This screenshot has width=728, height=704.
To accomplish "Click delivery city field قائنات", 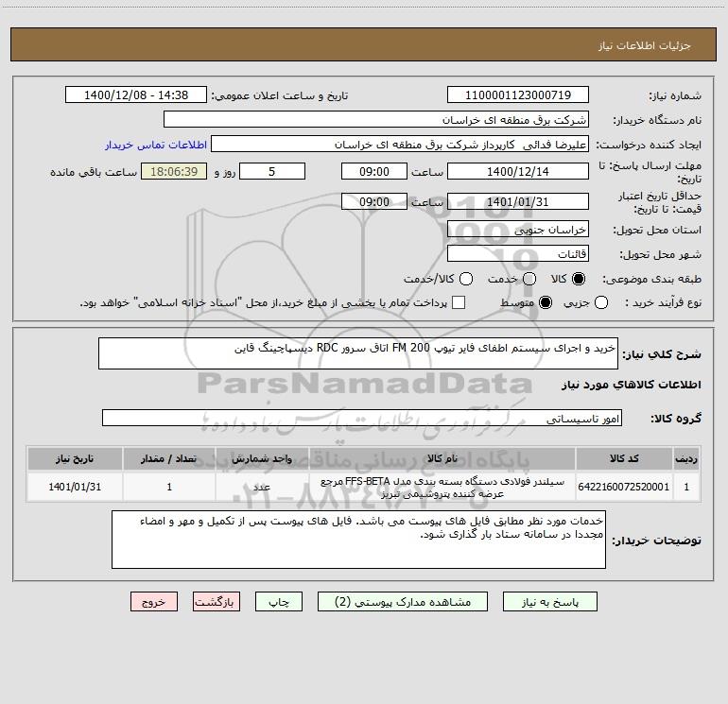I will click(x=518, y=254).
